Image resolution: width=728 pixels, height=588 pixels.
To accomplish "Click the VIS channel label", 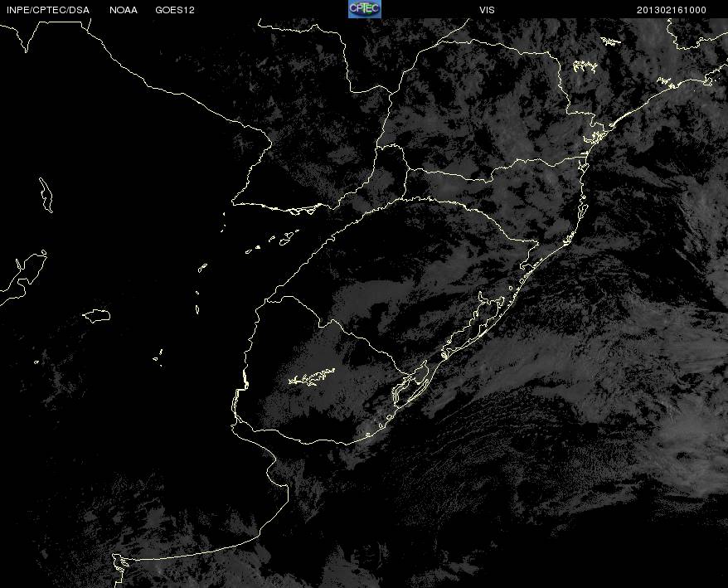I will pos(487,10).
